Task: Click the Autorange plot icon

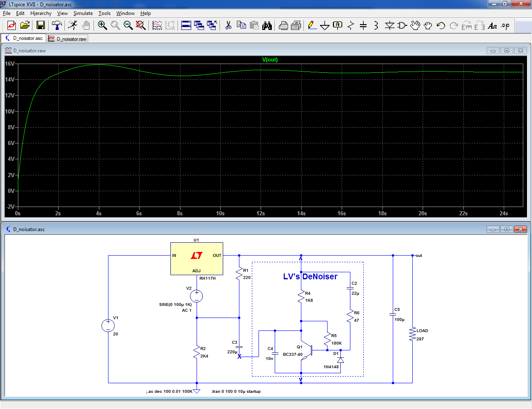Action: [x=157, y=26]
